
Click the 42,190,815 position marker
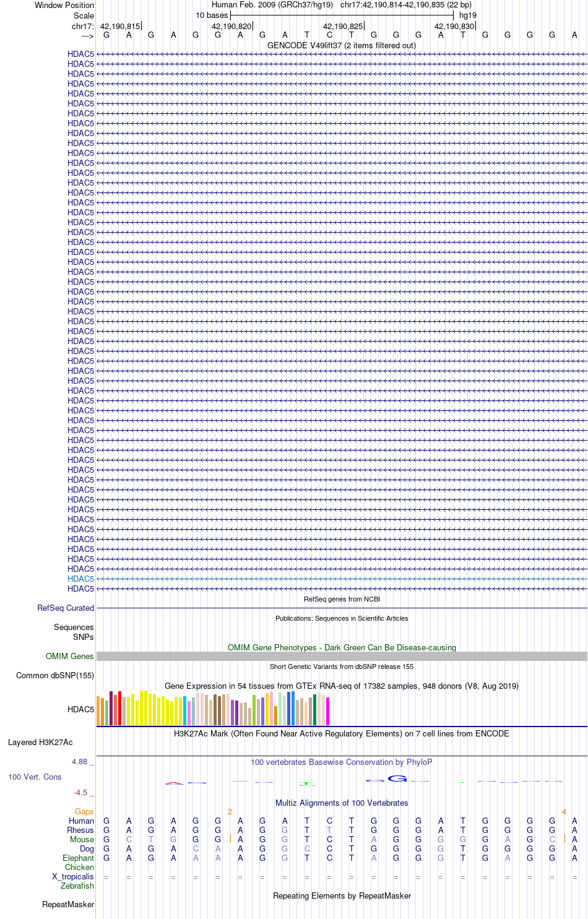tap(120, 26)
